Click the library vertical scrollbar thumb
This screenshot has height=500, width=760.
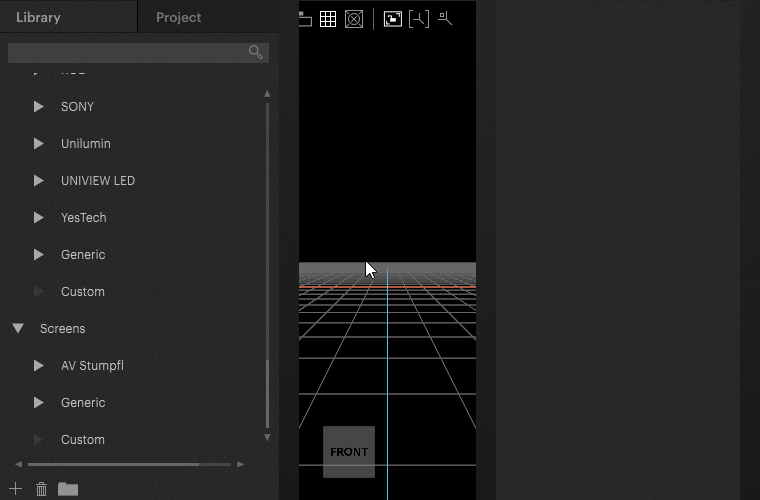click(x=267, y=394)
